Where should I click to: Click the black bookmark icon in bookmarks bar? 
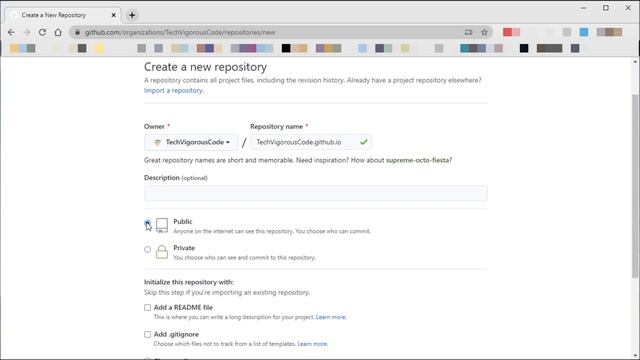pos(286,48)
